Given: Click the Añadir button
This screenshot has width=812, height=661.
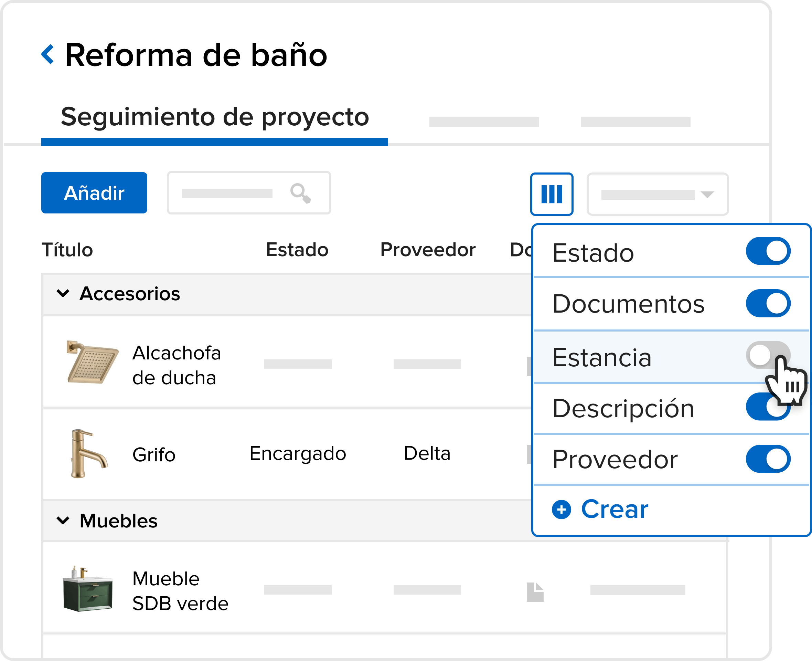Looking at the screenshot, I should (x=94, y=193).
